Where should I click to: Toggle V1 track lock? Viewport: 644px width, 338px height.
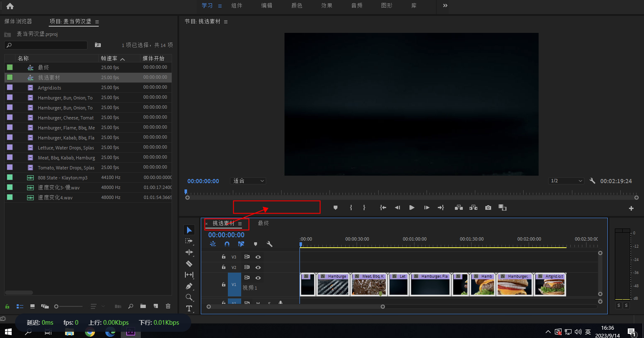(x=224, y=285)
